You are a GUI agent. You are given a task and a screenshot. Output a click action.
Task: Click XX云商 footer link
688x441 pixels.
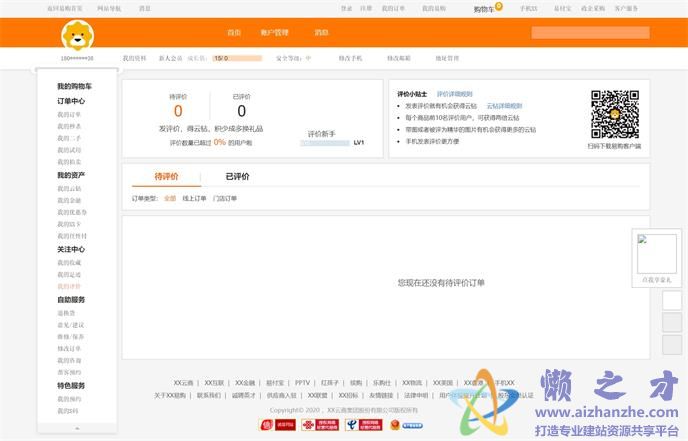[183, 383]
